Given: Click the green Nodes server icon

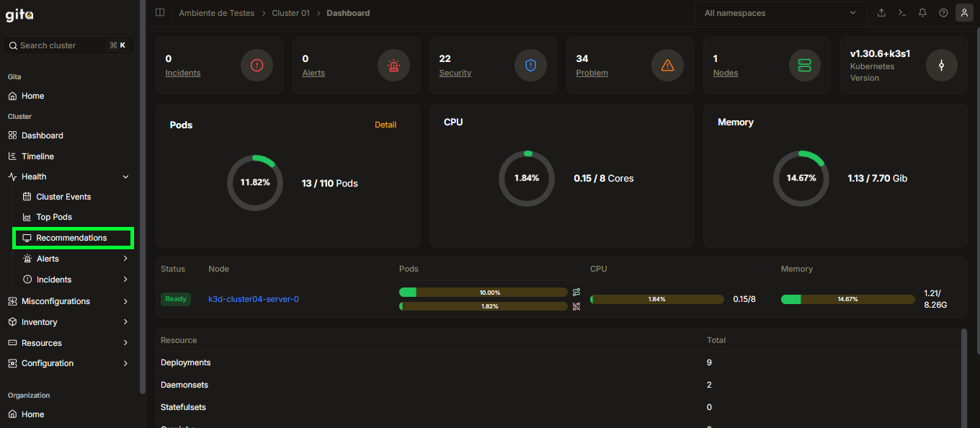Looking at the screenshot, I should point(804,66).
